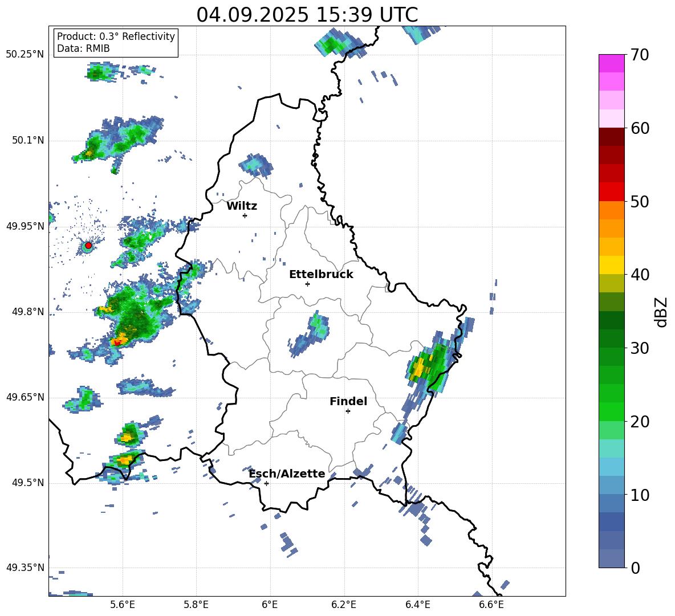Image resolution: width=675 pixels, height=616 pixels.
Task: Click the 5.6°E longitude label
Action: tap(123, 605)
